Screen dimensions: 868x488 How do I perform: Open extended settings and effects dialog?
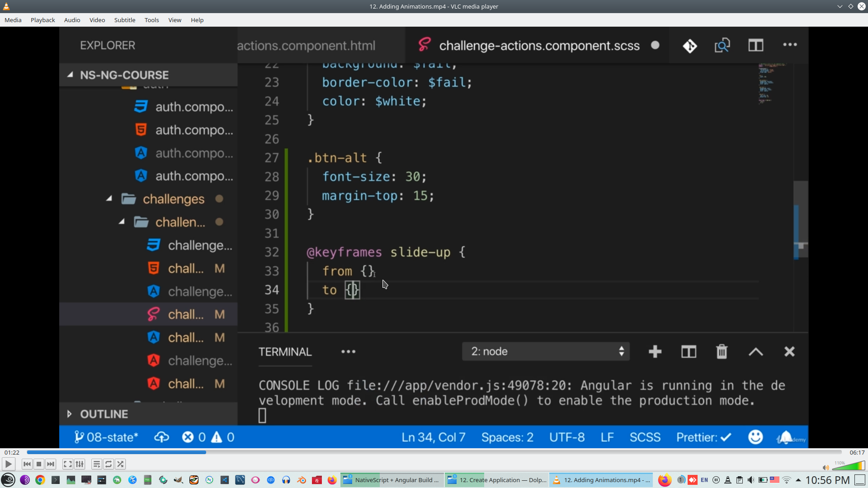tap(80, 464)
